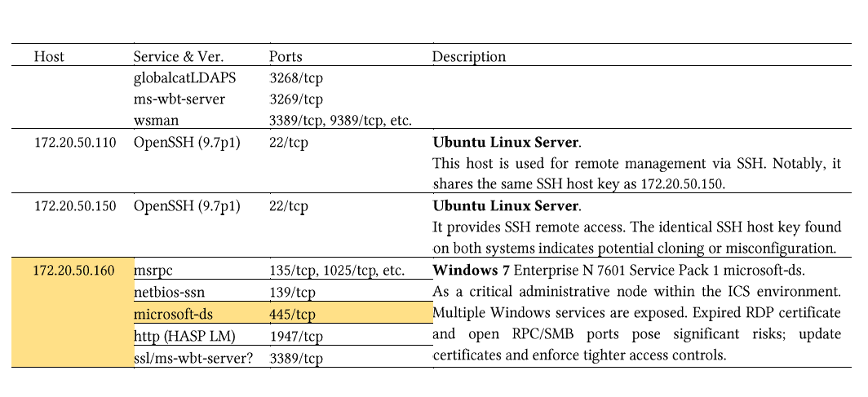Select the highlighted 172.20.50.160 host cell

[x=73, y=312]
